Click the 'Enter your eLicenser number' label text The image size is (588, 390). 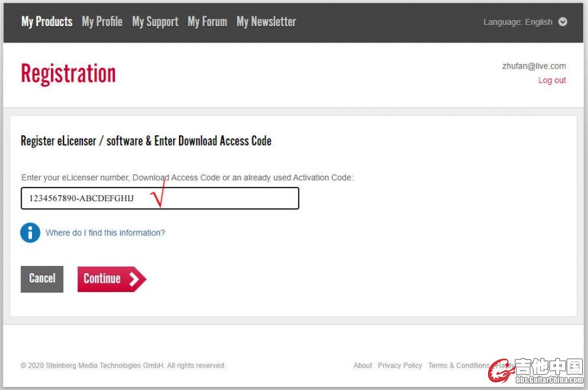[187, 178]
